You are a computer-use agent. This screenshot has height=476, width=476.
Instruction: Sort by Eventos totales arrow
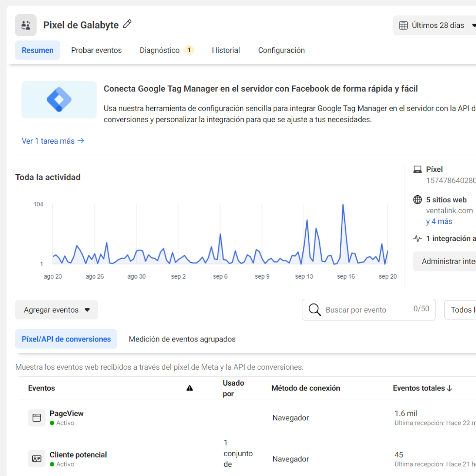[450, 388]
